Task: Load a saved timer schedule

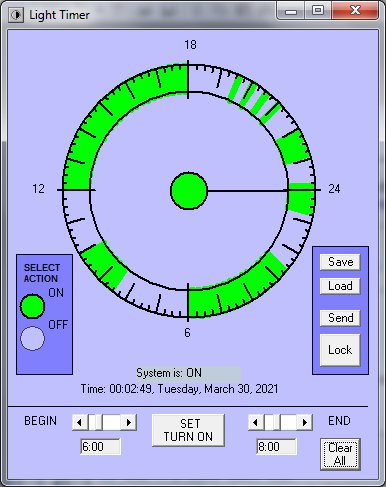Action: pyautogui.click(x=340, y=286)
